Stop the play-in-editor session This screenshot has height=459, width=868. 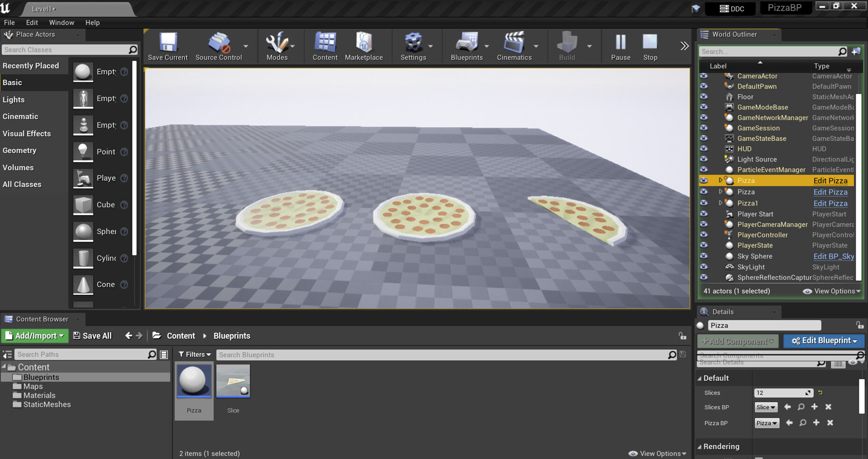[650, 45]
